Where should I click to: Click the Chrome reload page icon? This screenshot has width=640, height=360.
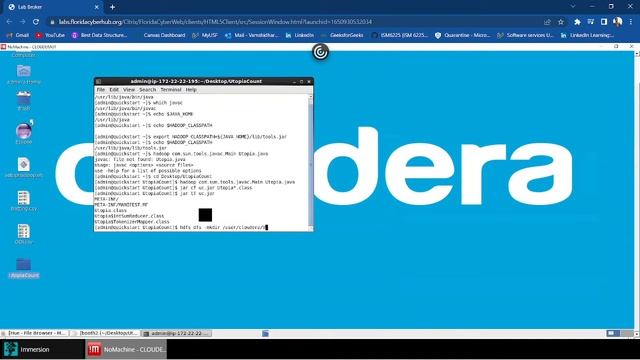tap(36, 22)
